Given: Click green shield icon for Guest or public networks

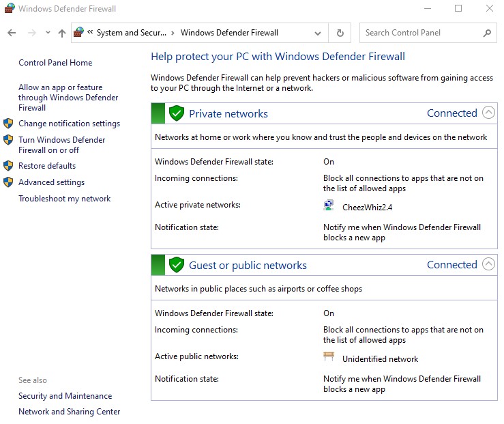Looking at the screenshot, I should click(x=177, y=265).
